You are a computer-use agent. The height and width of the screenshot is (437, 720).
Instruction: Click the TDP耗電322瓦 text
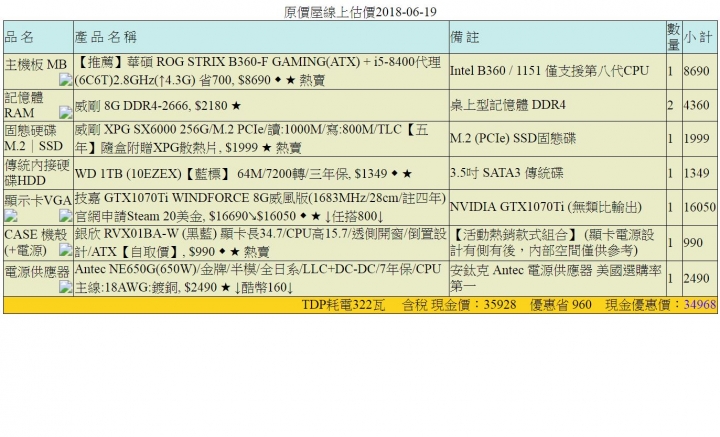click(343, 305)
